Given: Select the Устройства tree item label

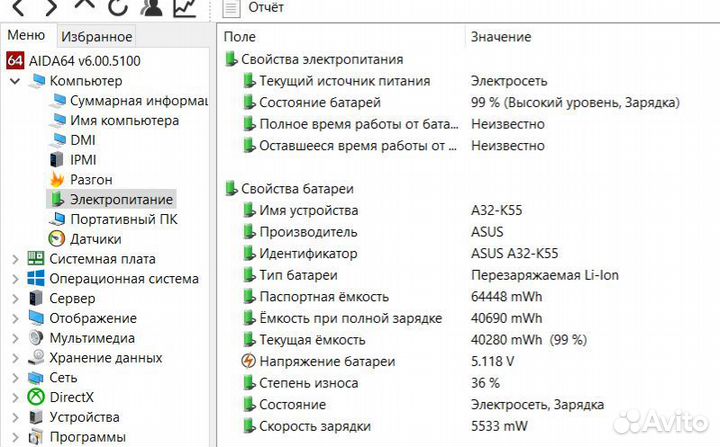Looking at the screenshot, I should [x=84, y=417].
